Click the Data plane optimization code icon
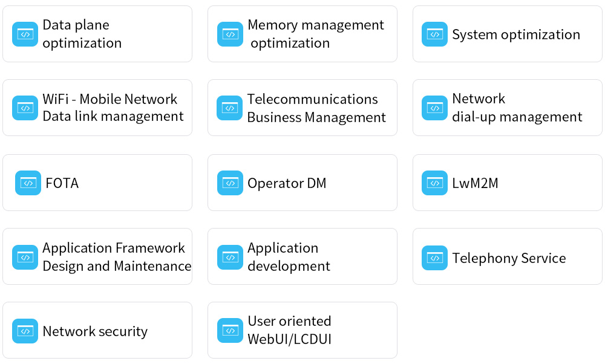605x364 pixels. click(25, 34)
